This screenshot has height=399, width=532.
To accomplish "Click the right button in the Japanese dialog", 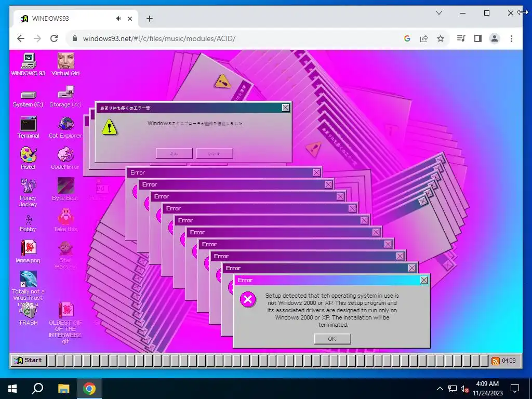I will tap(215, 153).
